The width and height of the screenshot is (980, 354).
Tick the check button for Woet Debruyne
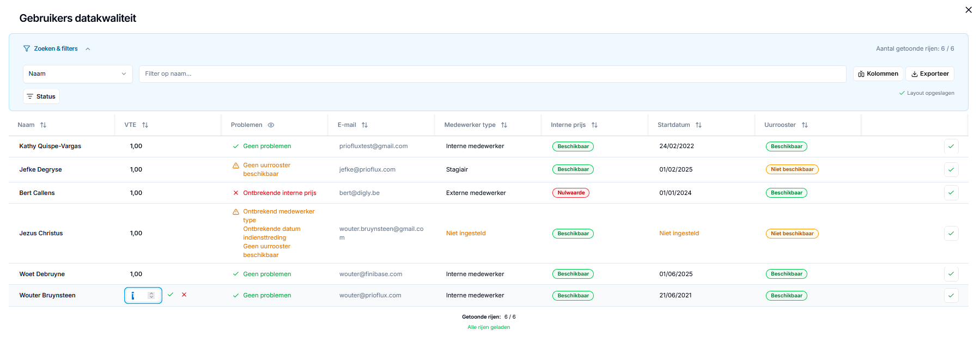tap(951, 274)
